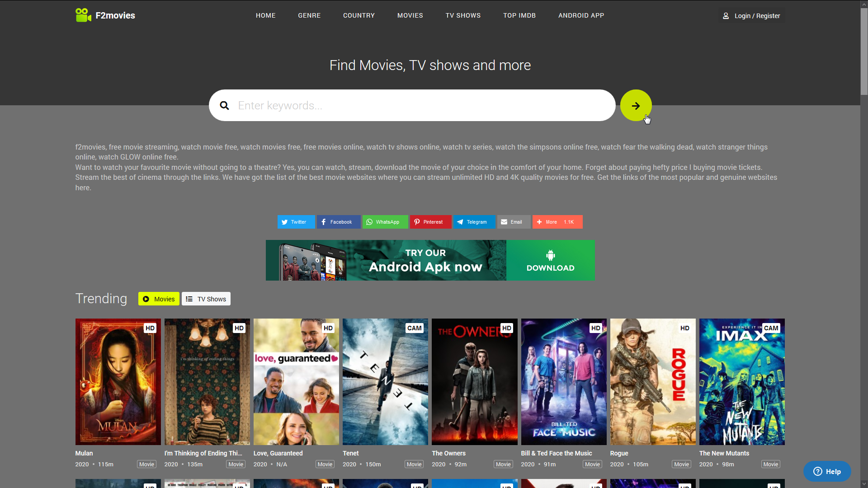Viewport: 868px width, 488px height.
Task: Open Mulan movie poster
Action: [x=118, y=382]
